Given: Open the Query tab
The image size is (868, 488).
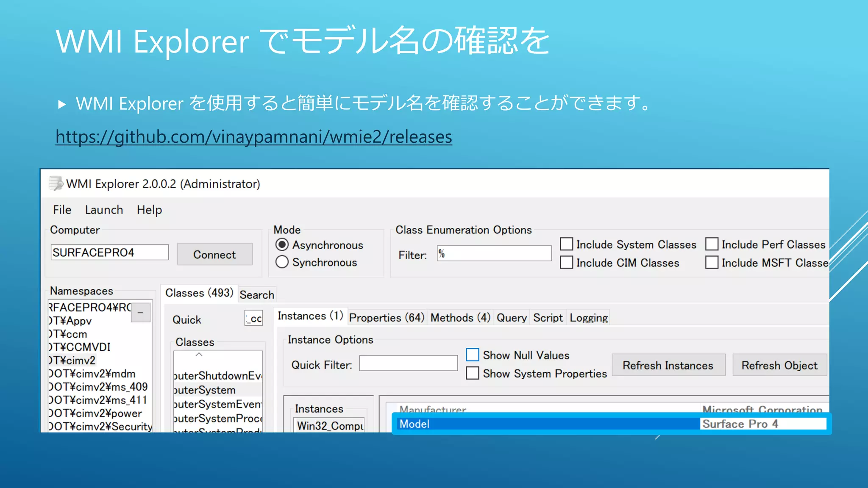Looking at the screenshot, I should (512, 318).
